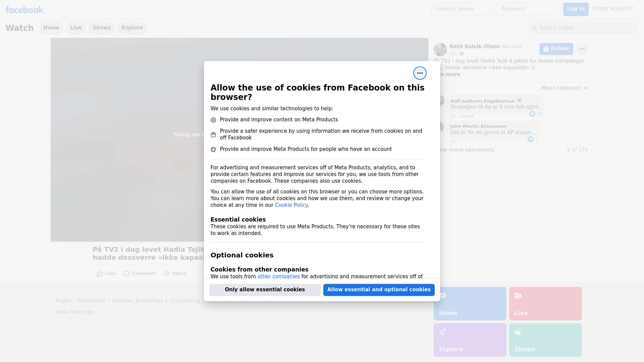This screenshot has height=362, width=644.
Task: Focus the Email or phone field
Action: (x=463, y=9)
